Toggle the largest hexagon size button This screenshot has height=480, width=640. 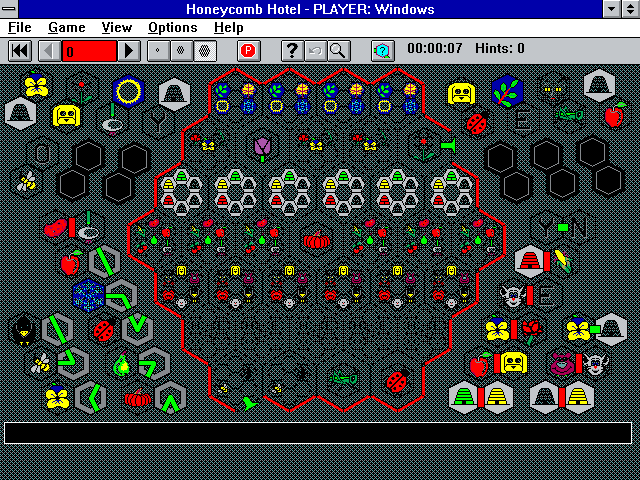click(204, 50)
